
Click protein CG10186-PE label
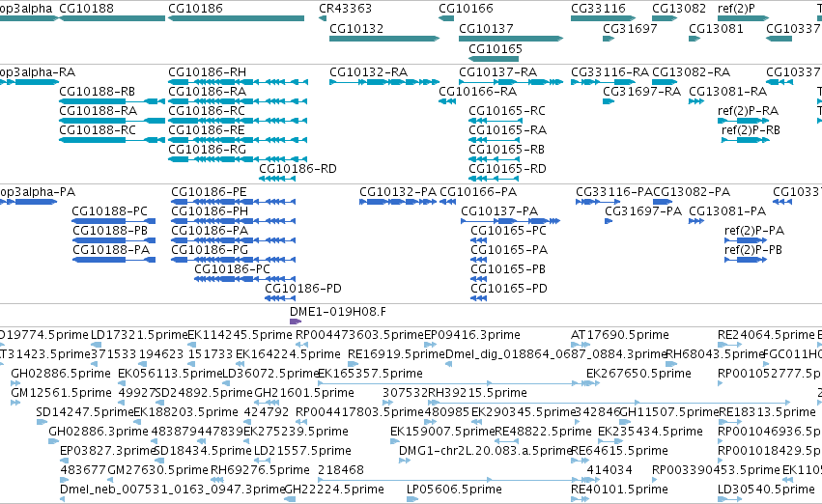(209, 192)
